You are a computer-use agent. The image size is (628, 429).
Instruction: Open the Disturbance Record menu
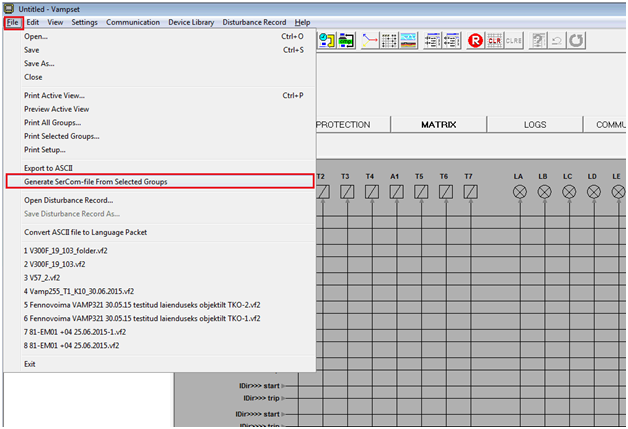tap(254, 22)
